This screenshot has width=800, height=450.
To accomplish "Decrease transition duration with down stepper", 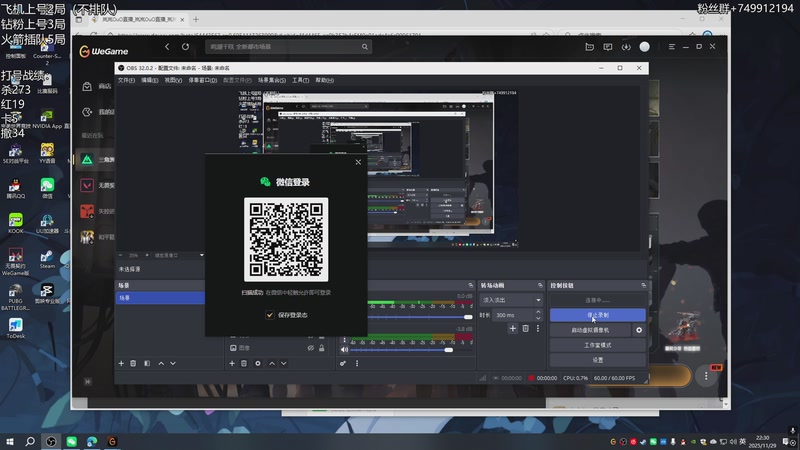I will coord(538,318).
